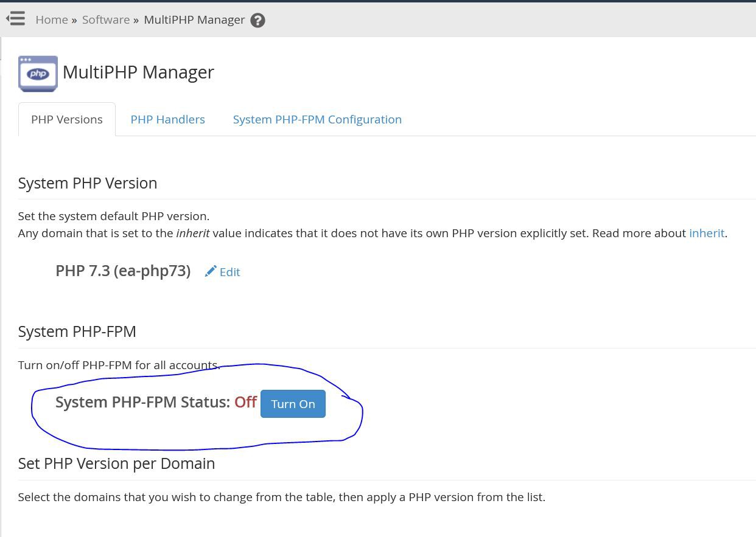
Task: Turn On the System PHP-FPM status
Action: 293,404
